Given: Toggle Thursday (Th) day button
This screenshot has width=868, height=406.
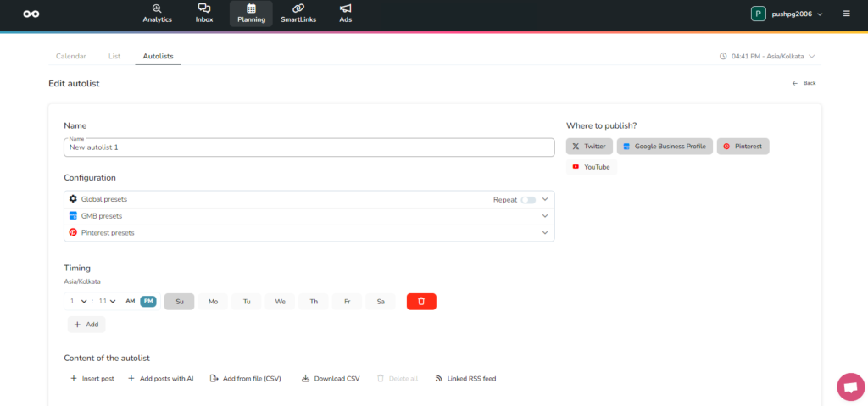Looking at the screenshot, I should 314,301.
